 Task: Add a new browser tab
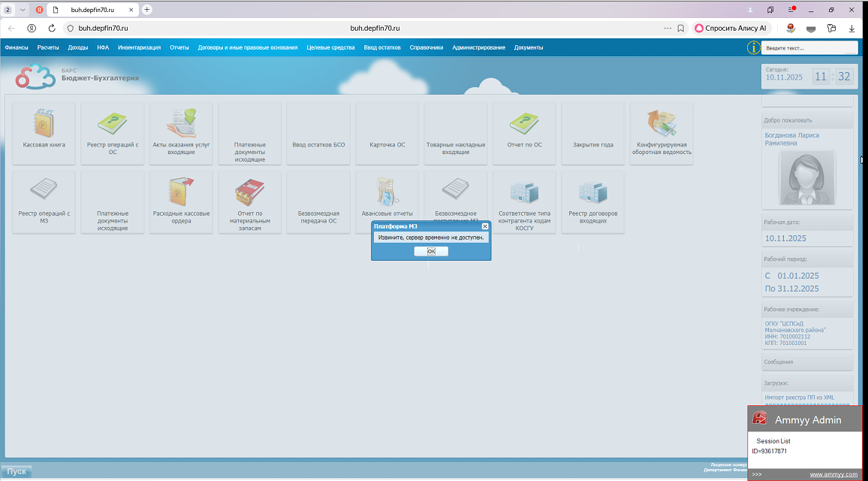(146, 10)
